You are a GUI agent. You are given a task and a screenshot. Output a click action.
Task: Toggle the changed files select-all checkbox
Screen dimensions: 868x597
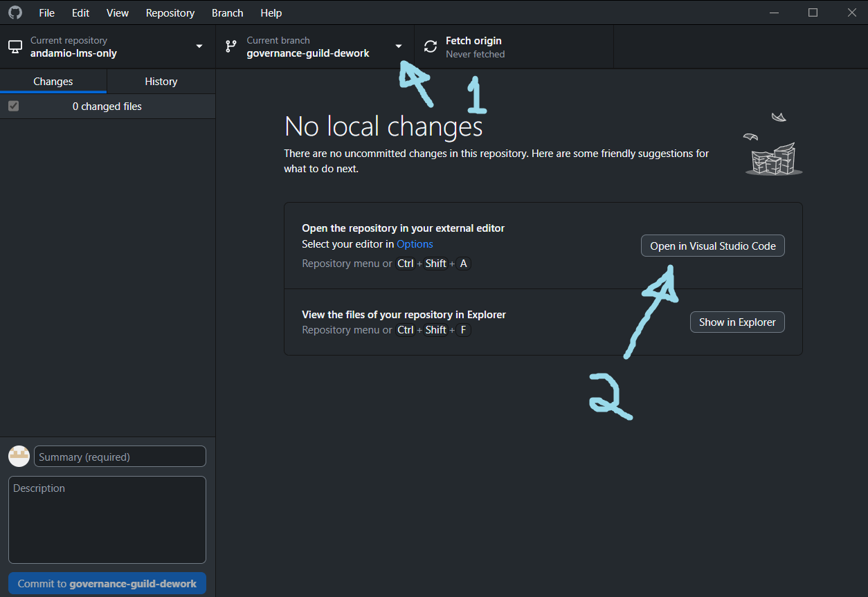(x=13, y=107)
